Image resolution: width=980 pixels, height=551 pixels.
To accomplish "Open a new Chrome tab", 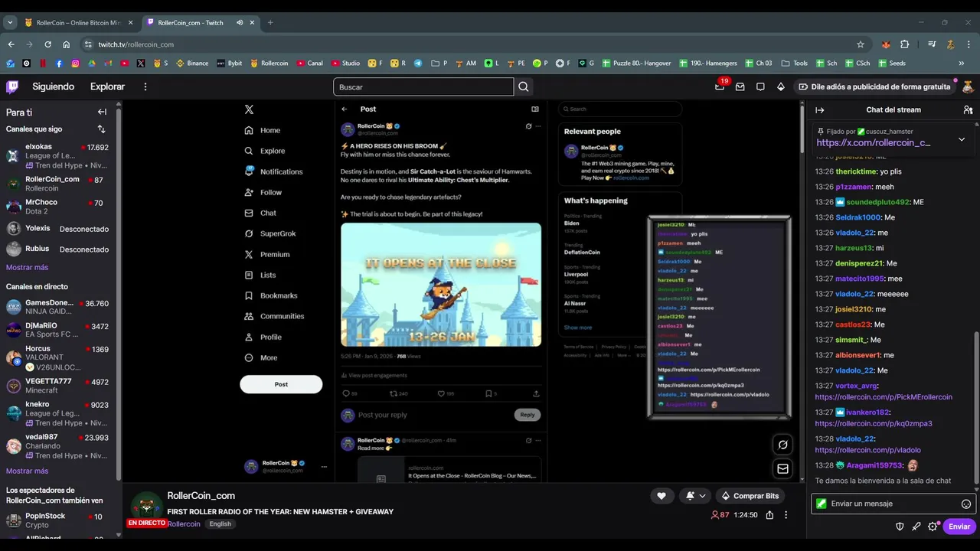I will coord(270,22).
